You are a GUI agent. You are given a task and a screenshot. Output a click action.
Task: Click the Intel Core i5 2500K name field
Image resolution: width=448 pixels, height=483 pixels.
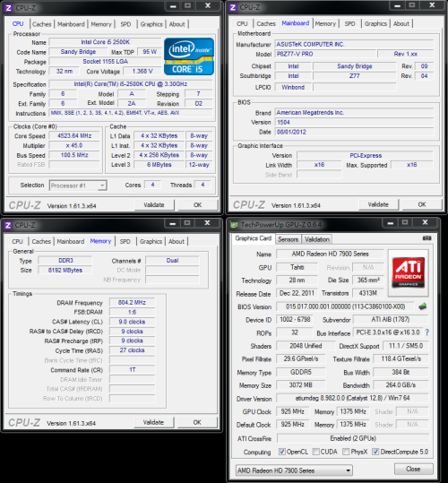point(106,42)
